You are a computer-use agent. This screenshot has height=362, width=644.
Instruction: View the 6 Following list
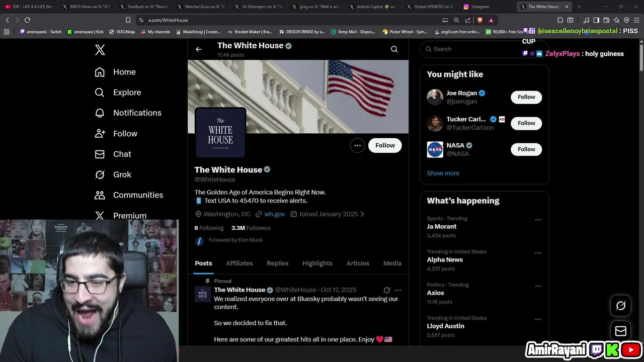coord(209,228)
